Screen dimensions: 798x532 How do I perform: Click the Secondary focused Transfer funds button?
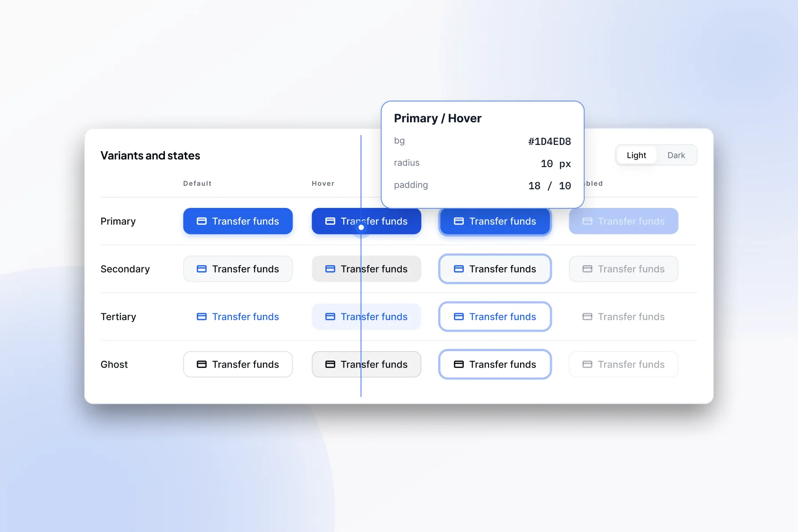point(495,269)
